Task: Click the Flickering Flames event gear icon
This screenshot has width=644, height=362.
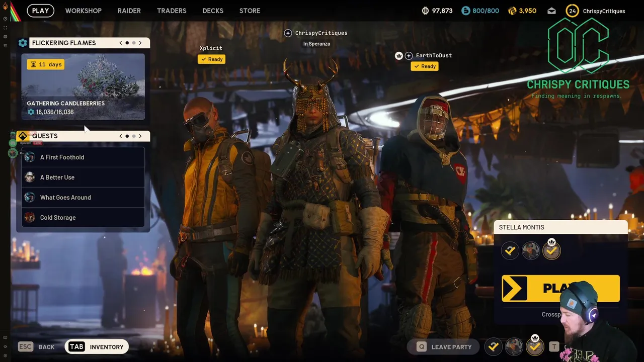Action: click(23, 43)
